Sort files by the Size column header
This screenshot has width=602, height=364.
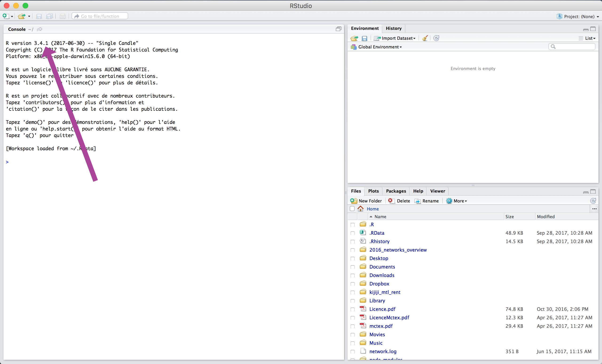[x=519, y=217]
